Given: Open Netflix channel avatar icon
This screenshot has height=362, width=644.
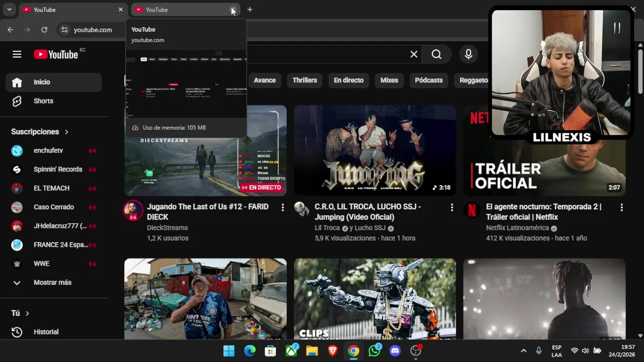Looking at the screenshot, I should (x=471, y=210).
